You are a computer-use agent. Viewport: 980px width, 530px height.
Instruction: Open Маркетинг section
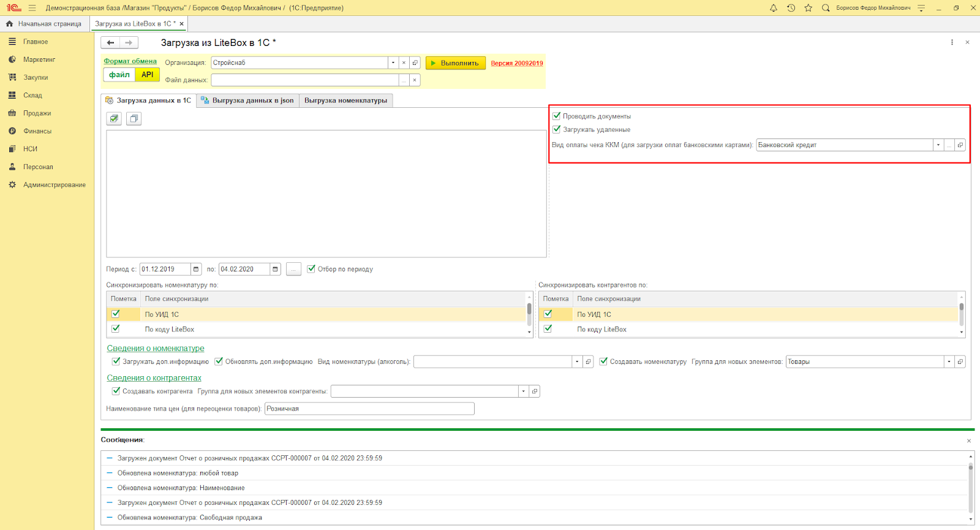click(39, 59)
